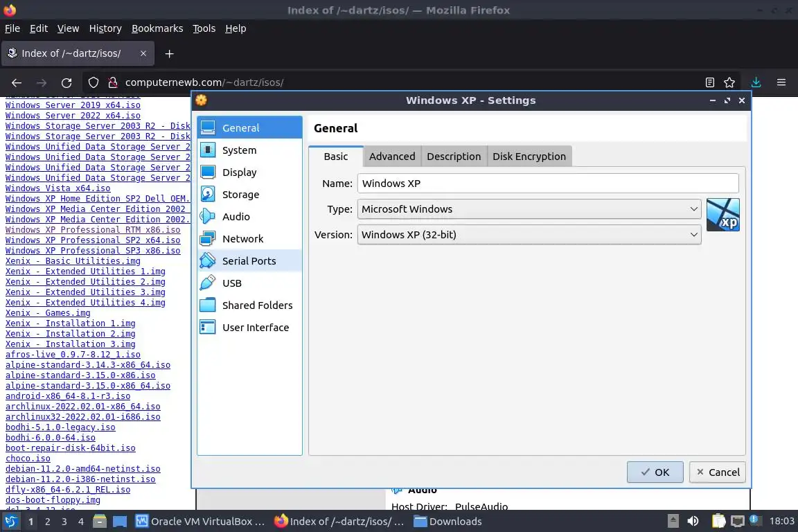Open Firefox View menu

(68, 28)
